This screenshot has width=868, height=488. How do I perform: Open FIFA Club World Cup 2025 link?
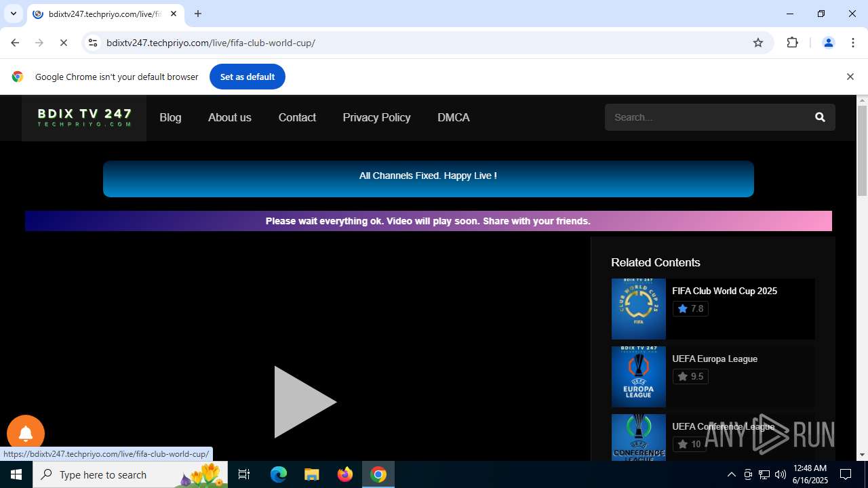(724, 291)
